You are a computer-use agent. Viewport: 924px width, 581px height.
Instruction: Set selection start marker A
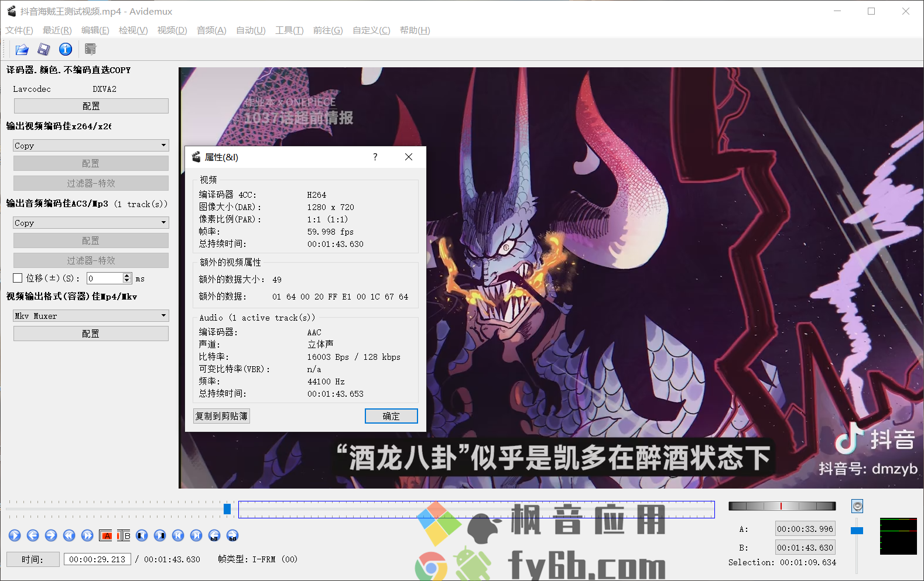[106, 535]
